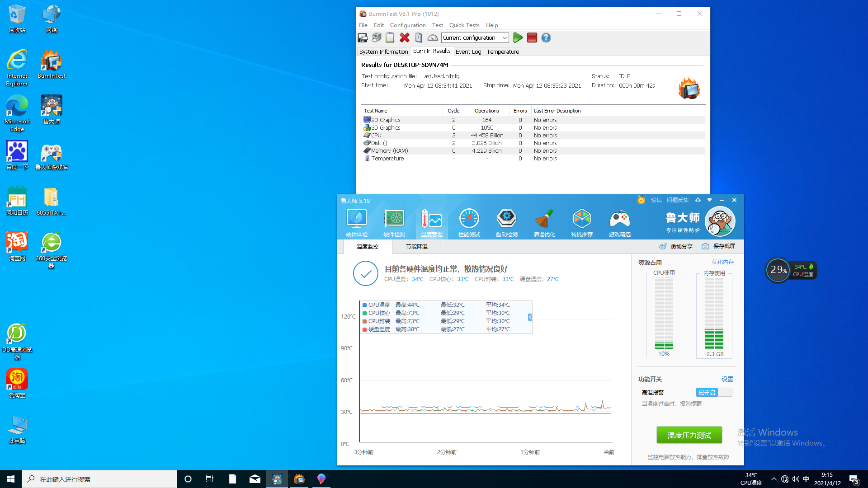Image resolution: width=868 pixels, height=488 pixels.
Task: Click 设置 settings link under 功能开关
Action: click(x=727, y=379)
